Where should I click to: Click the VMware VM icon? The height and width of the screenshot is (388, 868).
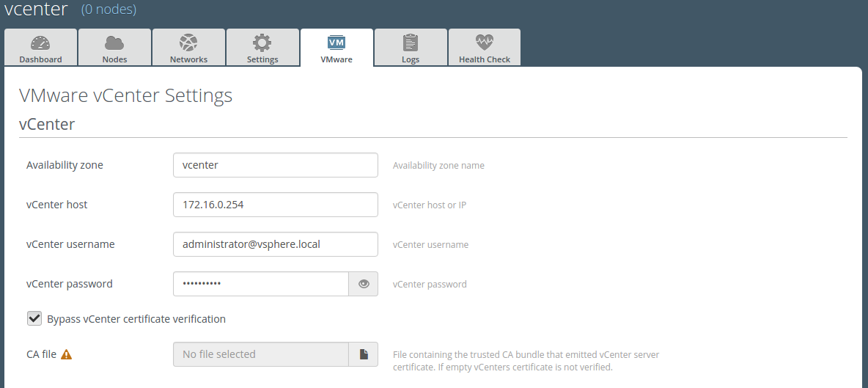(336, 43)
